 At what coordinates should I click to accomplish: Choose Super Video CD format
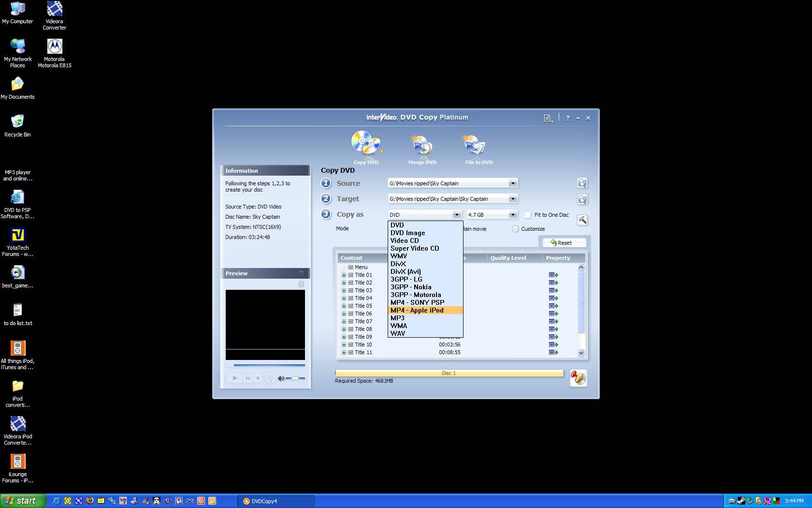pos(425,248)
